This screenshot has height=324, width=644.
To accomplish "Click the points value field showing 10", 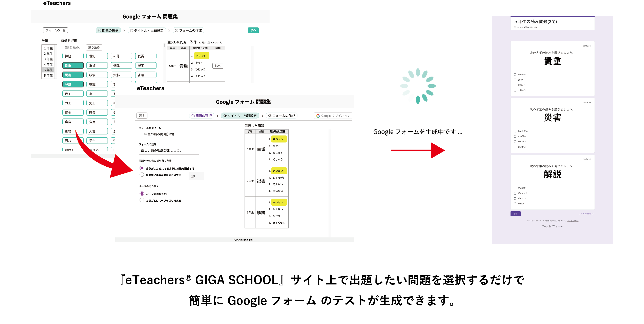I will point(196,176).
